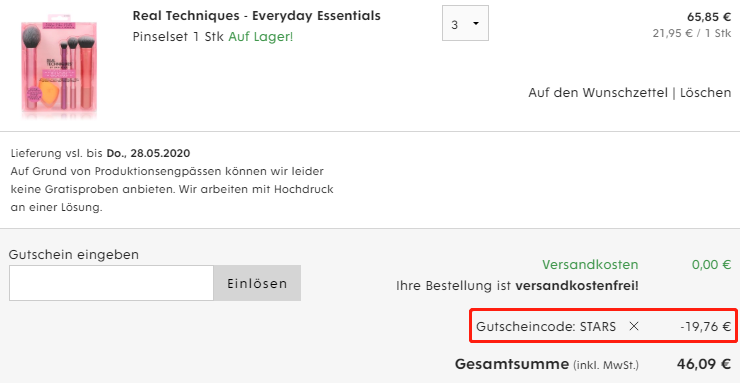Delete the item using Löschen link
Viewport: 740px width, 383px height.
706,92
